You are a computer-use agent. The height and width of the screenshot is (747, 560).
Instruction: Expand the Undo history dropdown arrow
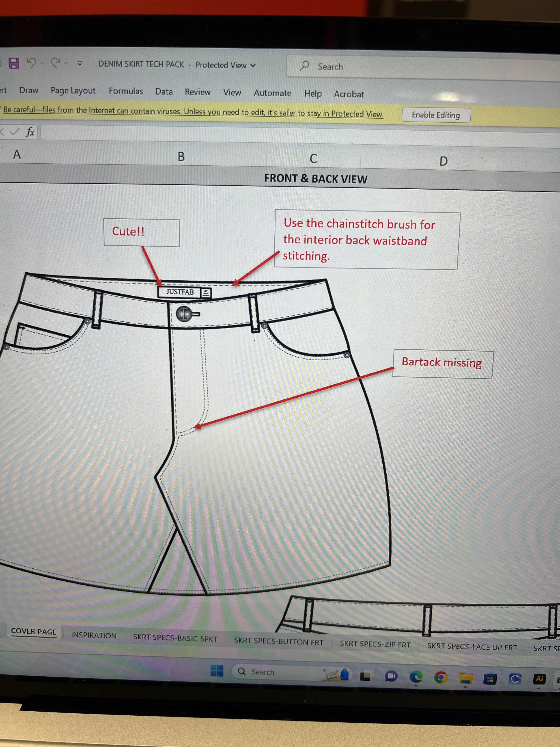click(x=42, y=63)
